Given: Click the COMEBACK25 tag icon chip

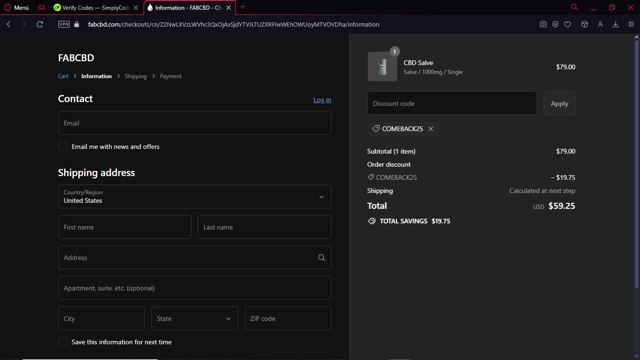Looking at the screenshot, I should (x=376, y=129).
